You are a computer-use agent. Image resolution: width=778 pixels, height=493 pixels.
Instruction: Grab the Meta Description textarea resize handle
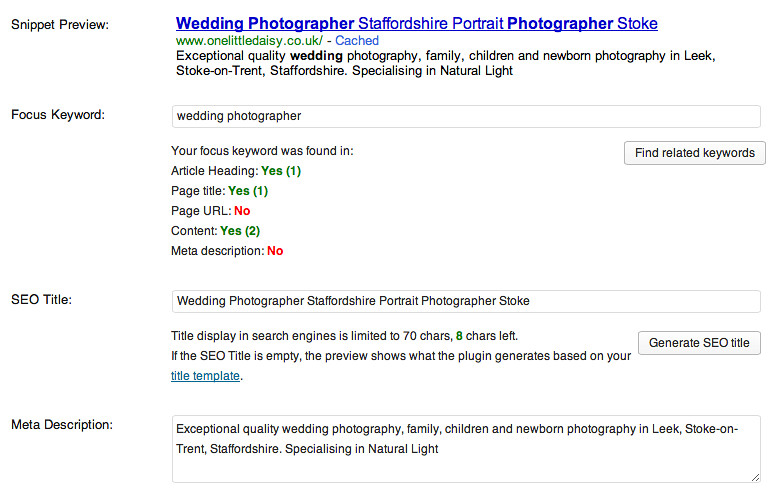tap(755, 478)
